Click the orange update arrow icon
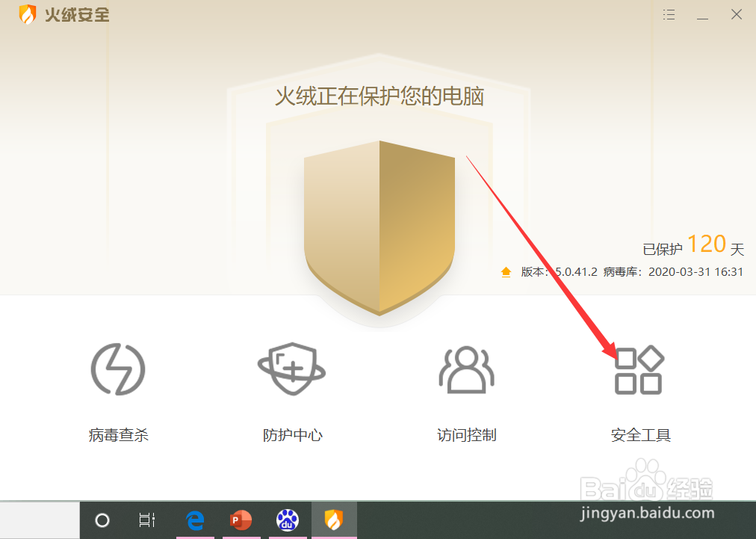Viewport: 756px width, 539px height. [x=506, y=272]
